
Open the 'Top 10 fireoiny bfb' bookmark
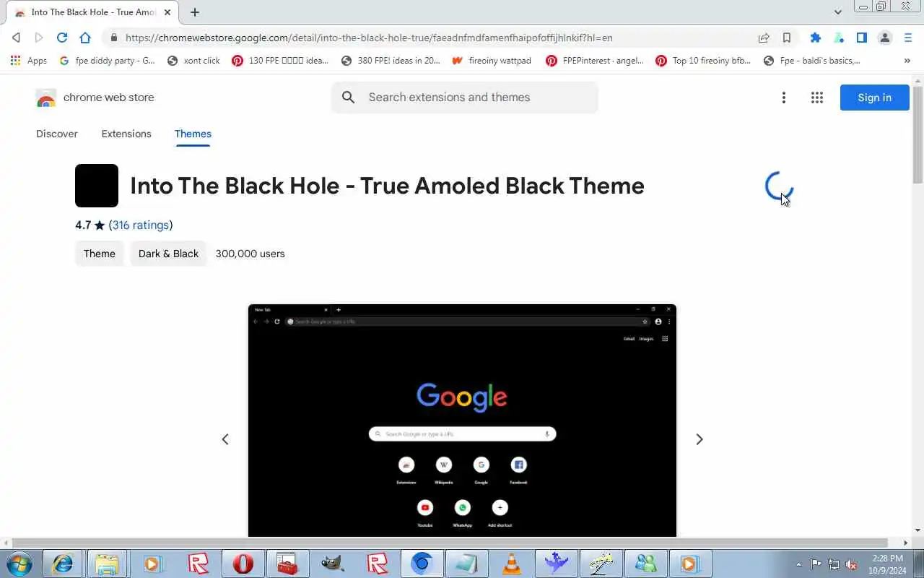pyautogui.click(x=704, y=61)
